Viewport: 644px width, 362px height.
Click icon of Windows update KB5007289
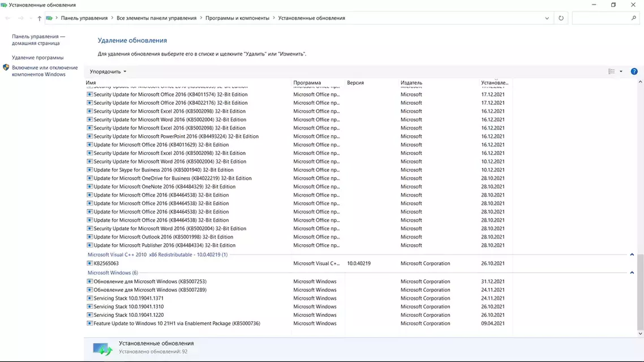click(89, 290)
